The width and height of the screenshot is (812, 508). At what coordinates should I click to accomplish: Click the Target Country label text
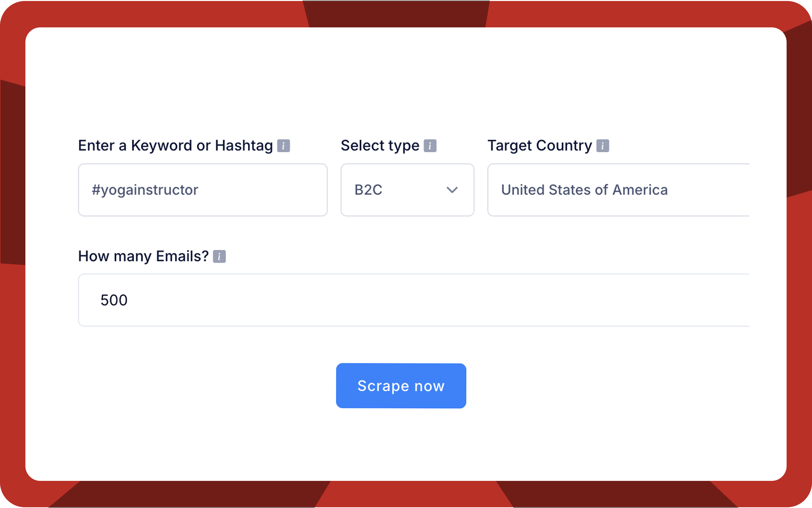539,146
